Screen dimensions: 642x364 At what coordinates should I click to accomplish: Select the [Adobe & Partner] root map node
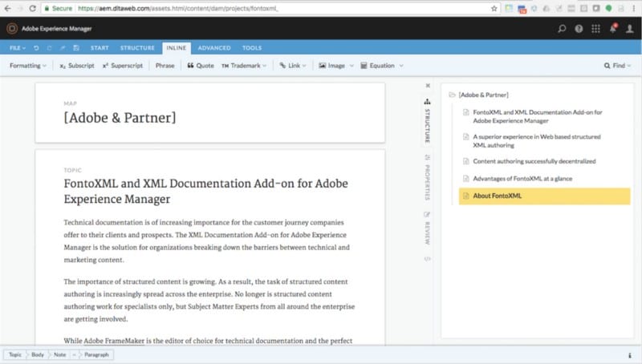[479, 95]
